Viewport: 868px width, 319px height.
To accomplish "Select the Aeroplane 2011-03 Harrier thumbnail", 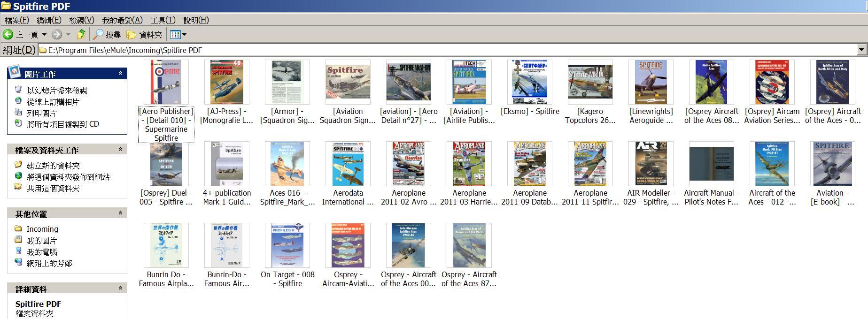I will [x=469, y=164].
